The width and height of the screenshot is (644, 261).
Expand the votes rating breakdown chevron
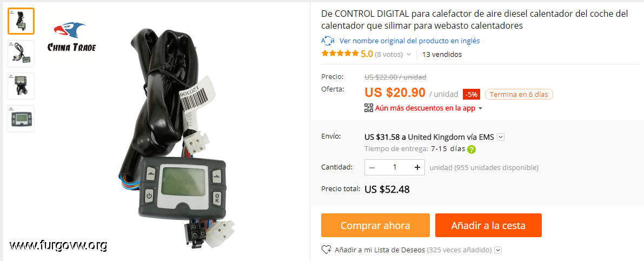tap(409, 54)
